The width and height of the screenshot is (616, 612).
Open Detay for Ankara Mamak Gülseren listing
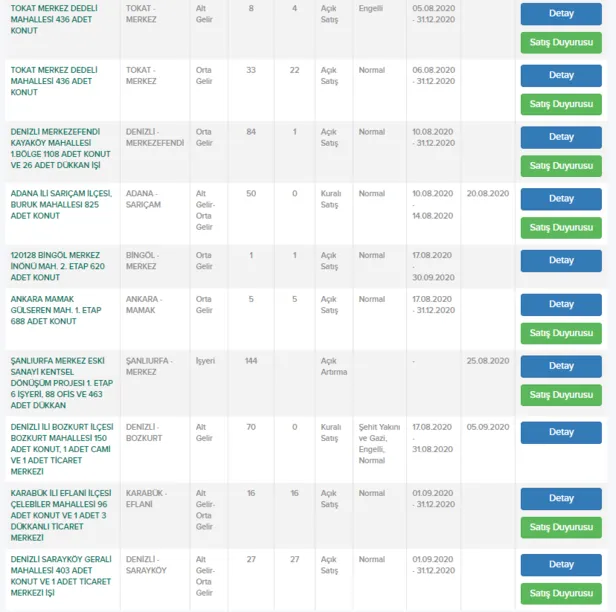tap(561, 304)
